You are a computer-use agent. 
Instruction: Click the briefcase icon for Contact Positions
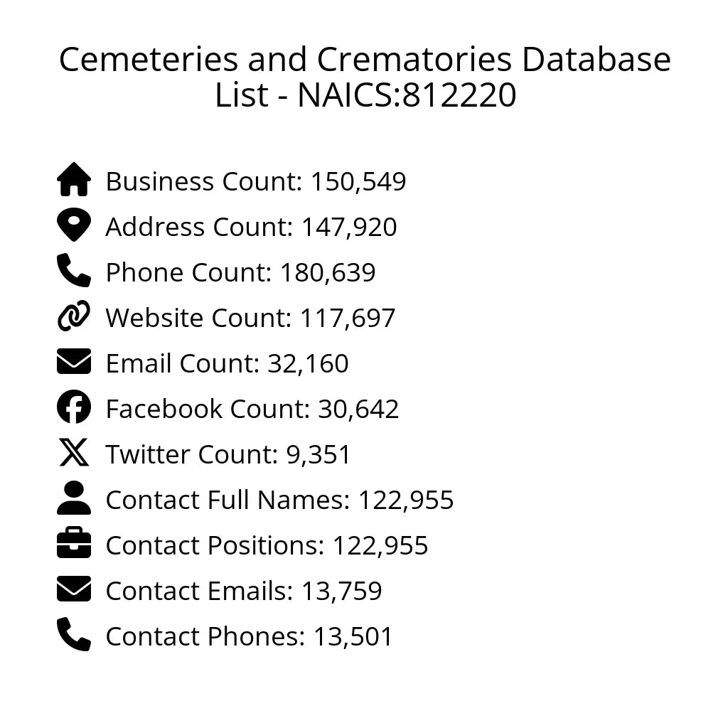point(74,544)
